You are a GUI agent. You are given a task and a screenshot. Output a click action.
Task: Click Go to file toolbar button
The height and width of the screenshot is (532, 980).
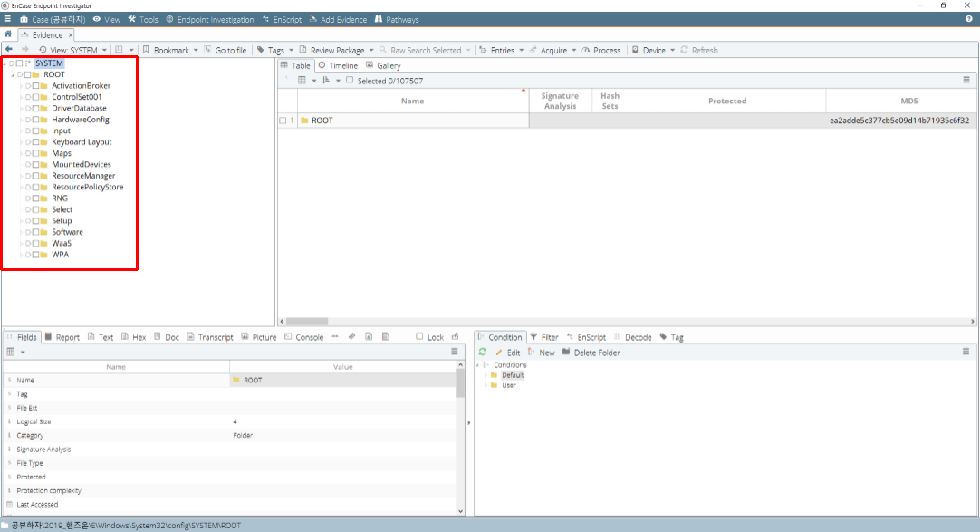(x=225, y=50)
